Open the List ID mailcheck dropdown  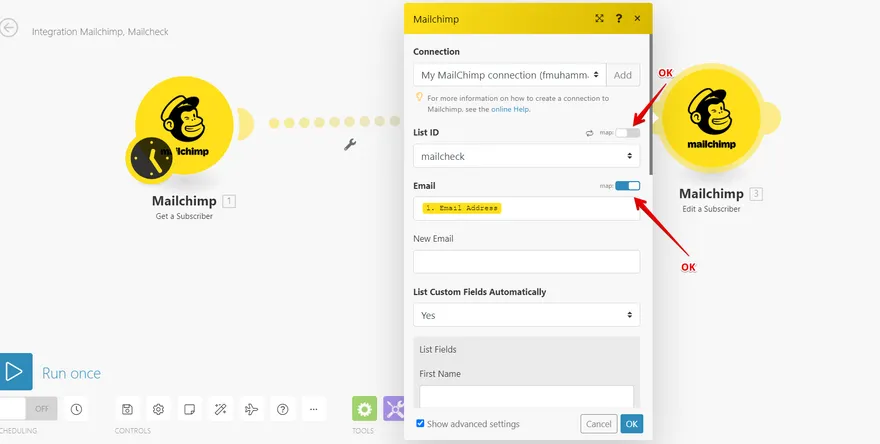[x=526, y=156]
